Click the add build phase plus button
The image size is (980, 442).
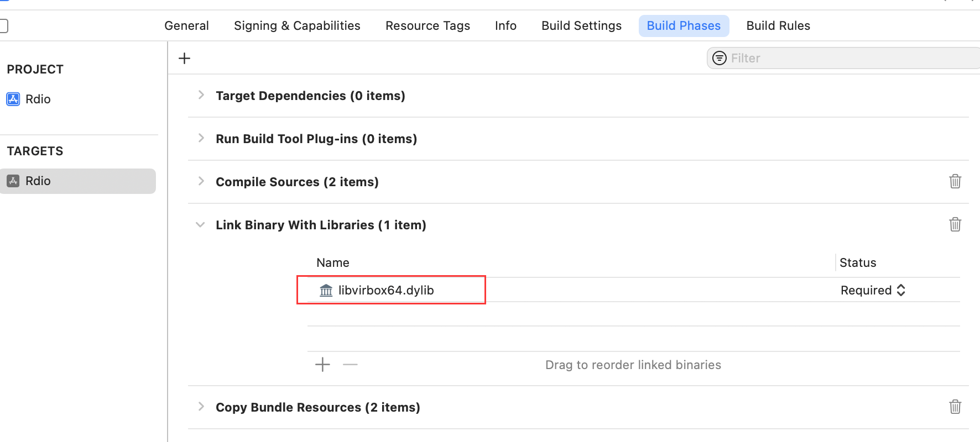pos(185,58)
